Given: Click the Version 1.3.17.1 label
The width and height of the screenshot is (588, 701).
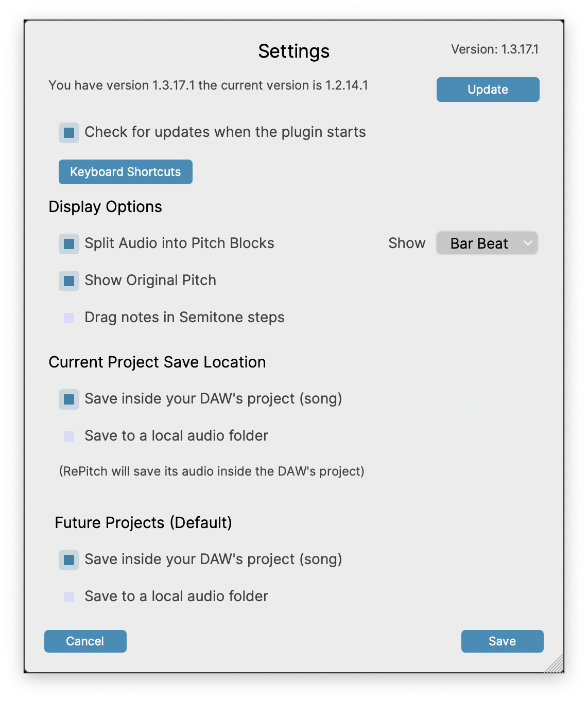Looking at the screenshot, I should [x=494, y=49].
